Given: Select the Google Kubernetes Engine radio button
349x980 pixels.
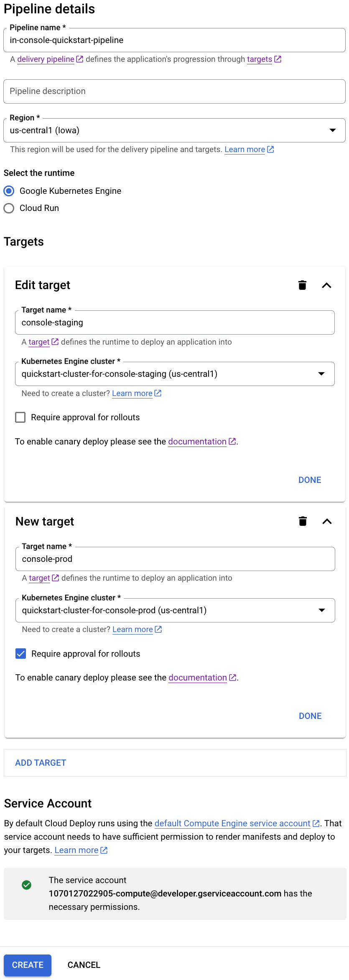Looking at the screenshot, I should point(9,191).
